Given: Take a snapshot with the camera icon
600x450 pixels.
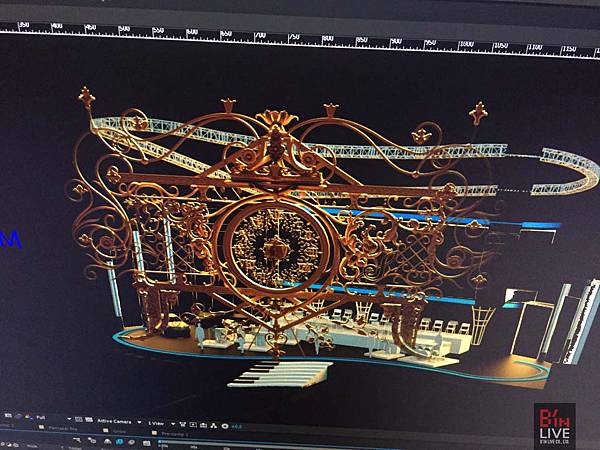Looking at the screenshot, I should [x=8, y=415].
